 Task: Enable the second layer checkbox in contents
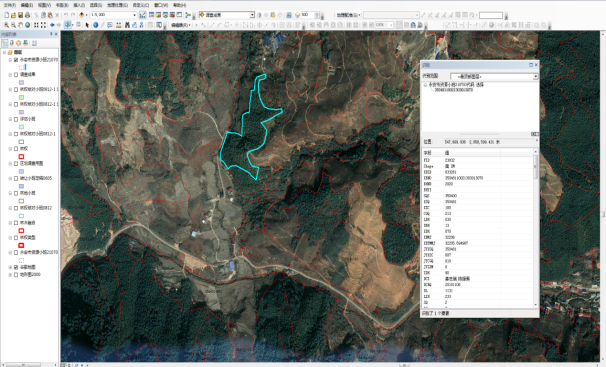(x=16, y=75)
